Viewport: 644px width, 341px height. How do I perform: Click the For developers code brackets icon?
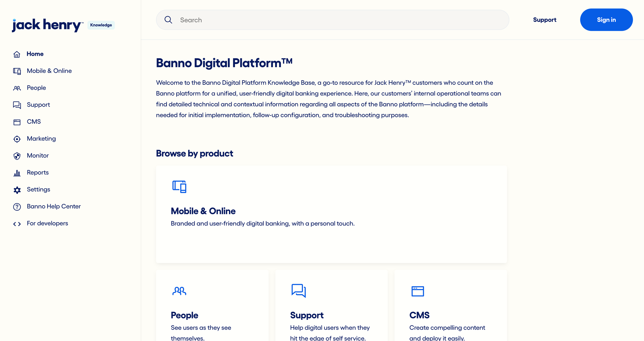(17, 224)
